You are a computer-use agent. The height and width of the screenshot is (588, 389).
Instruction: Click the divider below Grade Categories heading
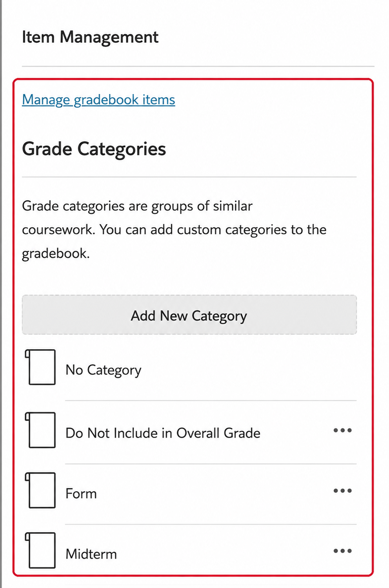click(x=189, y=177)
